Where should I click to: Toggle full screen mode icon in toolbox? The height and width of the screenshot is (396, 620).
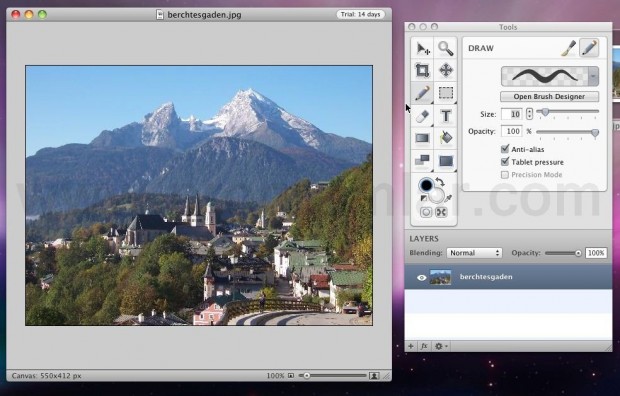(441, 212)
